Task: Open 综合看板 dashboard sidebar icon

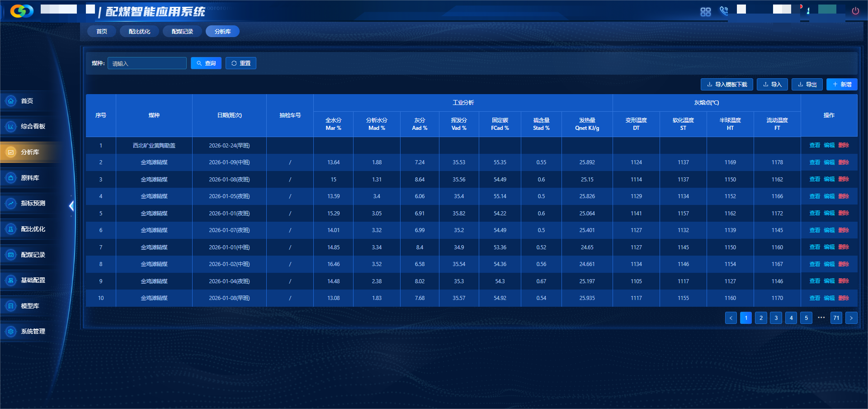Action: point(11,127)
